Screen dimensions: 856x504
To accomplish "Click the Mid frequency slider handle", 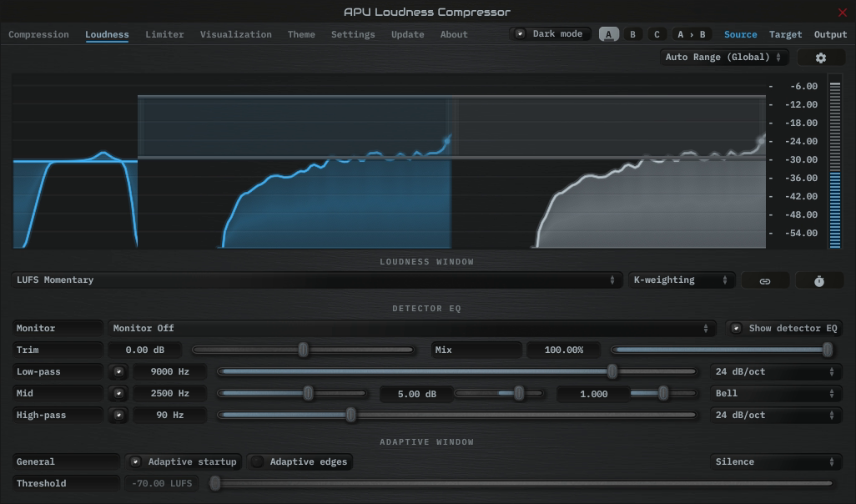I will pyautogui.click(x=309, y=393).
